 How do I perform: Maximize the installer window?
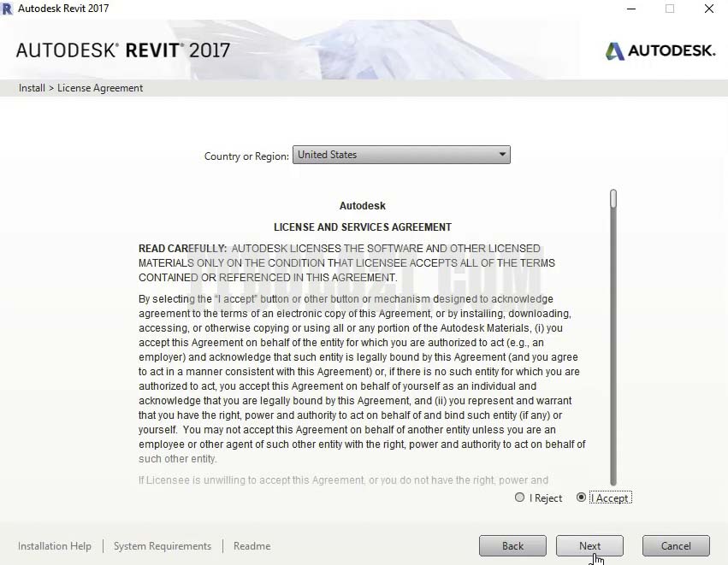pyautogui.click(x=670, y=9)
